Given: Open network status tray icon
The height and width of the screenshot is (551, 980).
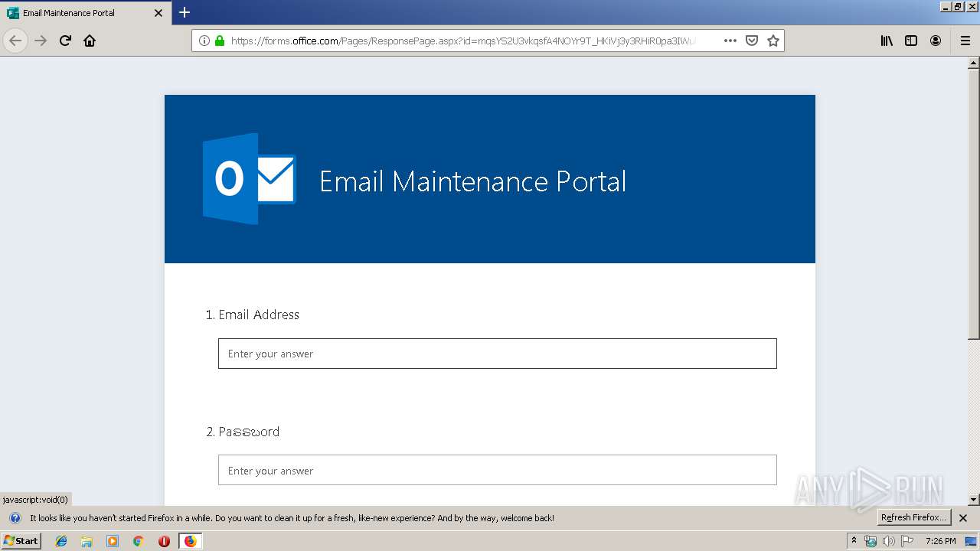Looking at the screenshot, I should [871, 541].
